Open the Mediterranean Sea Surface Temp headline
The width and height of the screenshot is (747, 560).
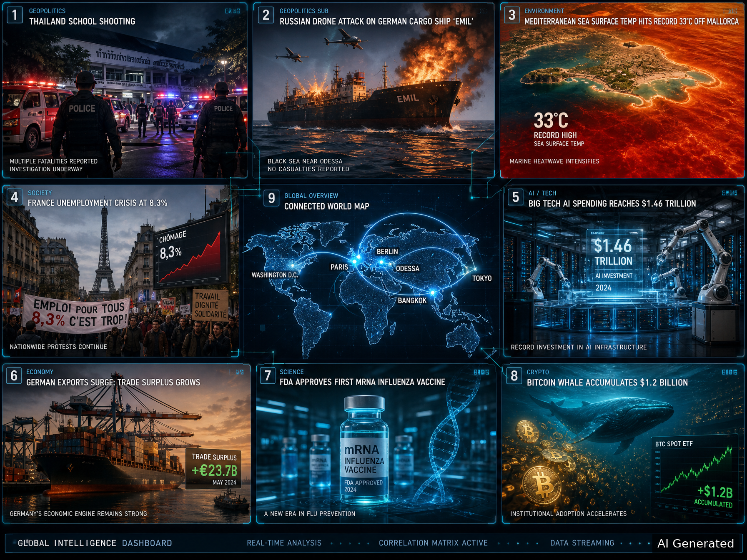[631, 21]
